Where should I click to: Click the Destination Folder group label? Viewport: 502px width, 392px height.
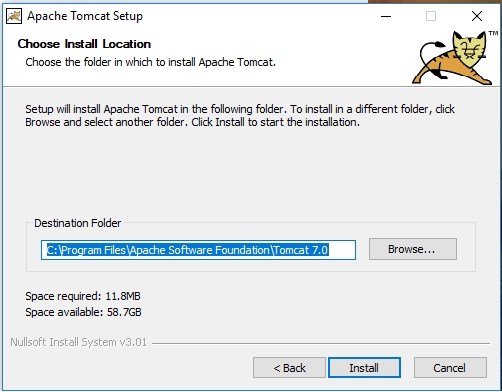(x=78, y=223)
